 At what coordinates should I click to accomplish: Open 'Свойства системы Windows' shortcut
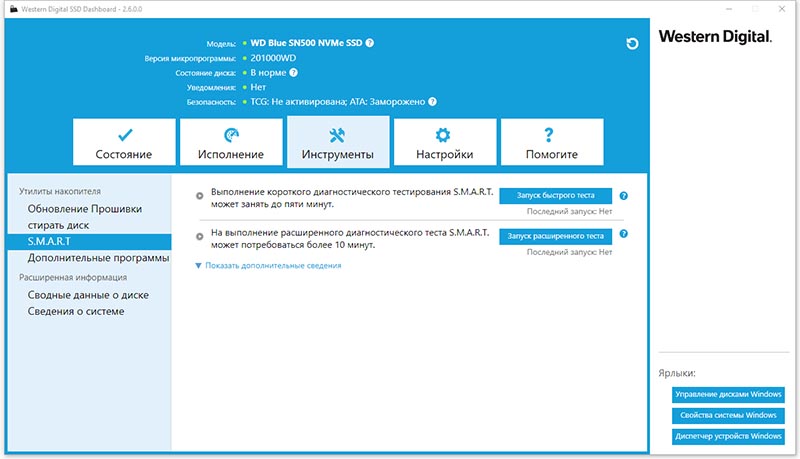[728, 416]
